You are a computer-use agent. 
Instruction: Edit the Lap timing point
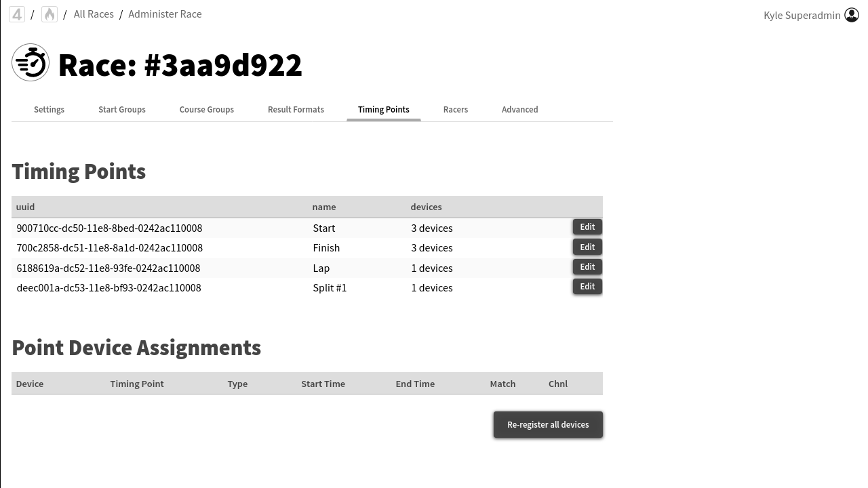click(587, 267)
